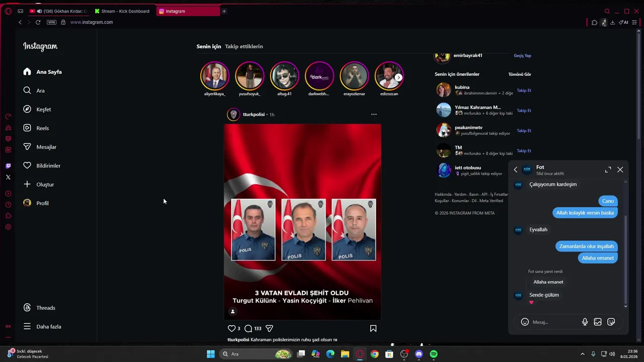Follow Yılmaz Kahraman with Takip Et
Screen dimensions: 644x362
pyautogui.click(x=524, y=111)
